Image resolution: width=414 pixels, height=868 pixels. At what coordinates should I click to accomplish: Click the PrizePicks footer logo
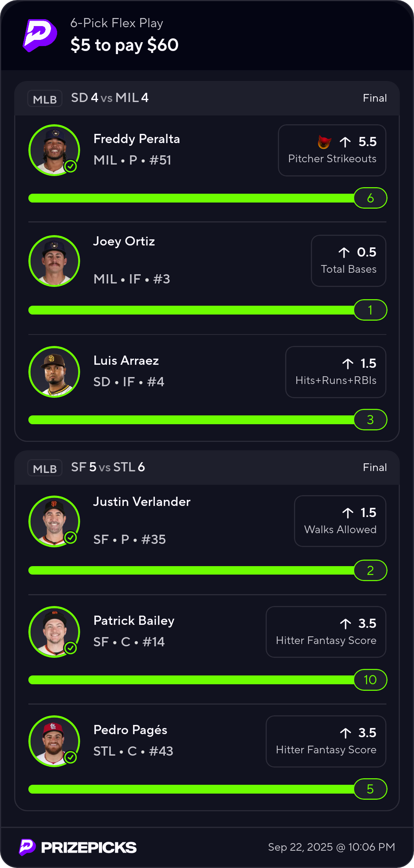[x=78, y=847]
